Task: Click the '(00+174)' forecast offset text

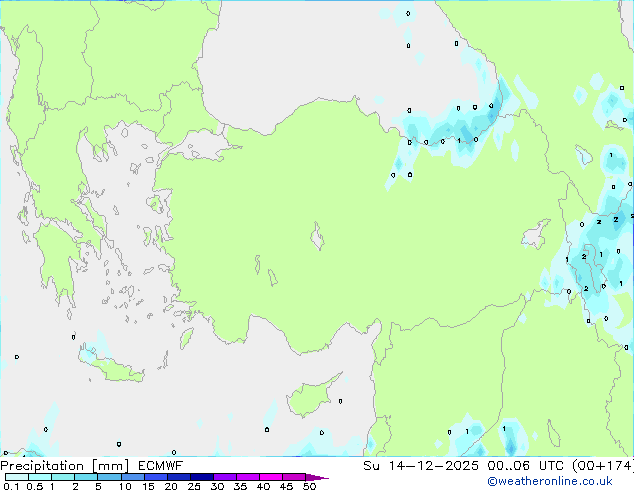Action: coord(603,466)
